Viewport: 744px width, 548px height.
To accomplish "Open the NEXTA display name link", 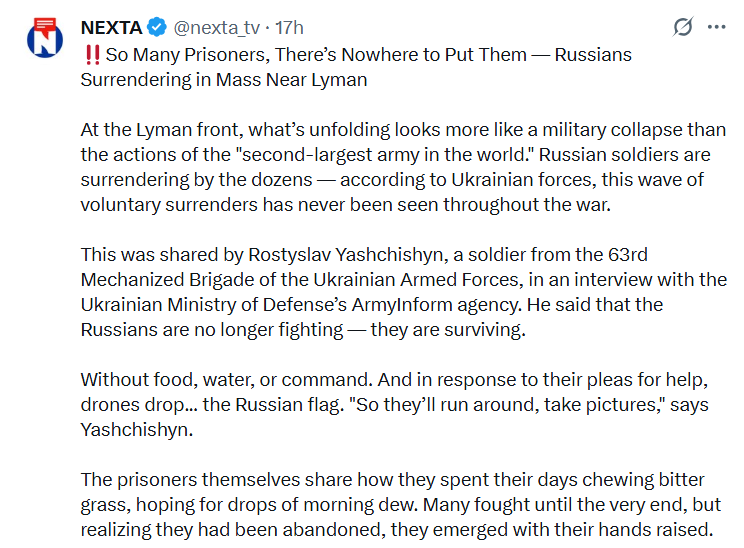I will pyautogui.click(x=112, y=28).
